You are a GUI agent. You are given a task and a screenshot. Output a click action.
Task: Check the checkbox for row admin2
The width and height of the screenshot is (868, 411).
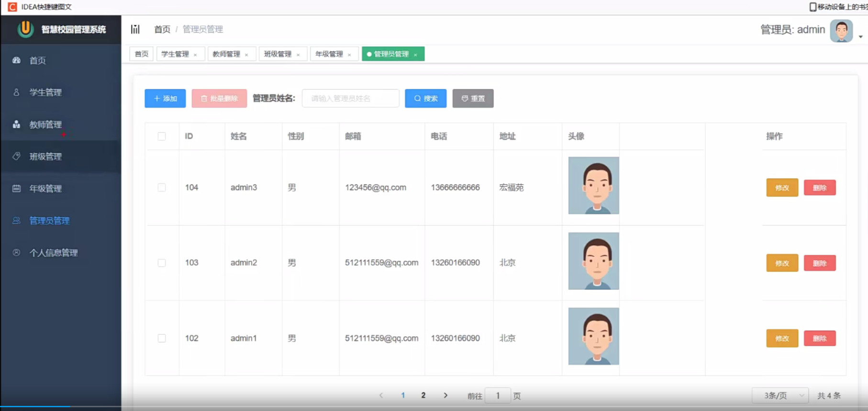point(162,263)
